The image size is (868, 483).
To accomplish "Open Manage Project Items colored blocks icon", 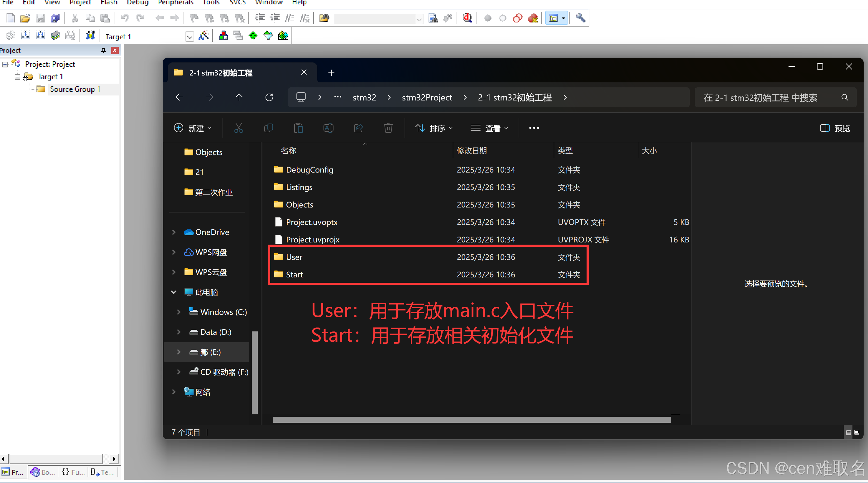I will [x=223, y=36].
